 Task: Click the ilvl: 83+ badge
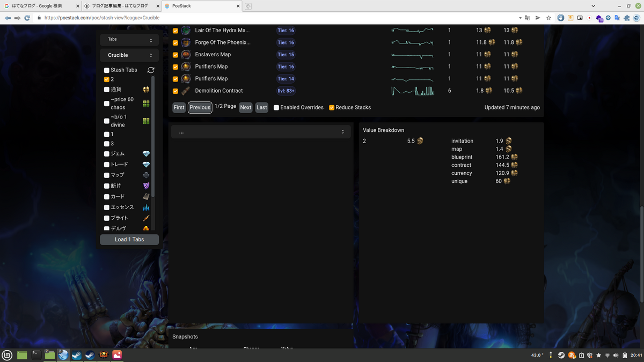coord(286,91)
